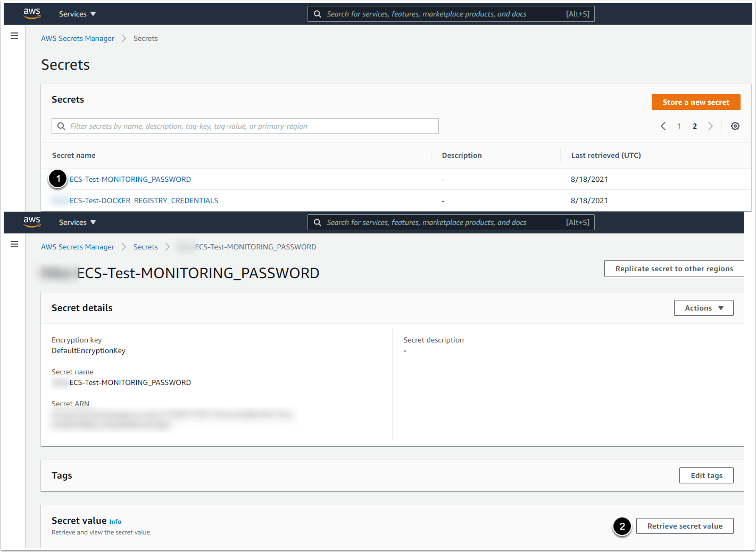Screen dimensions: 756x552
Task: Click Store a new secret
Action: coord(696,102)
